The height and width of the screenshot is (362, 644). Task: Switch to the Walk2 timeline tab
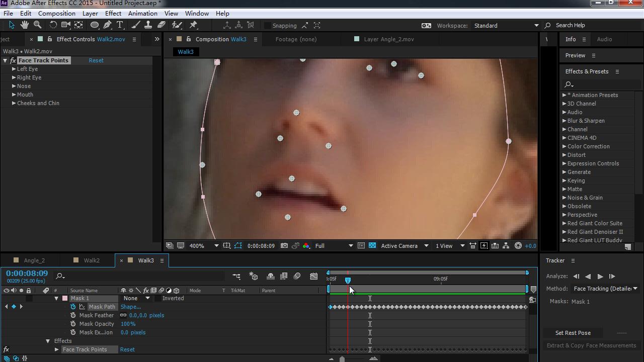pyautogui.click(x=92, y=260)
